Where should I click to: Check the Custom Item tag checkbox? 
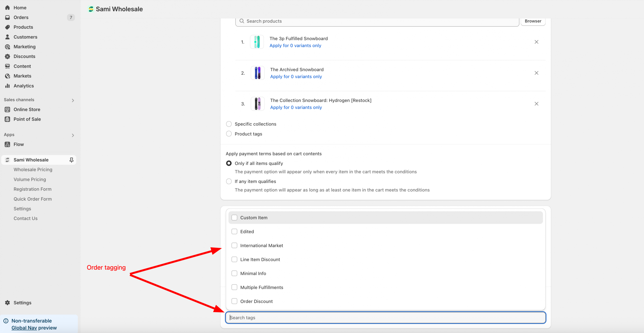point(234,218)
